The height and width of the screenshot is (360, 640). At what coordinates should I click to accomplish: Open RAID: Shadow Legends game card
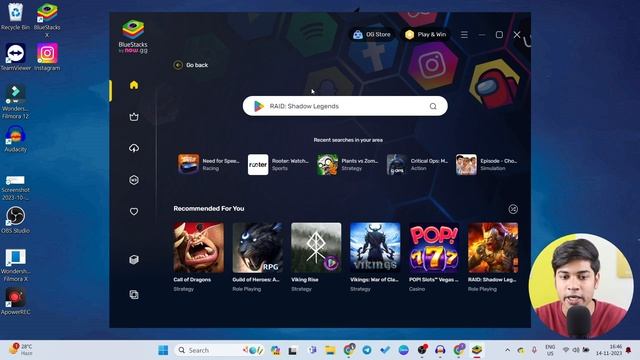(x=493, y=257)
